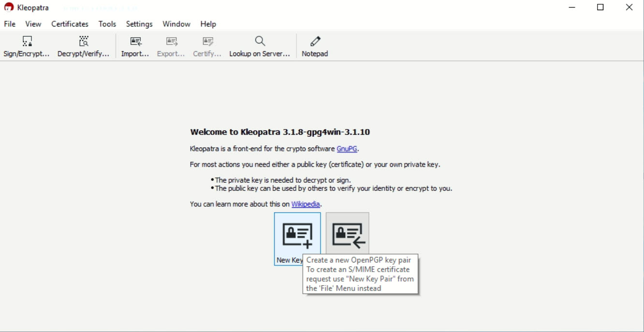
Task: Open the Certificates menu
Action: pos(70,24)
